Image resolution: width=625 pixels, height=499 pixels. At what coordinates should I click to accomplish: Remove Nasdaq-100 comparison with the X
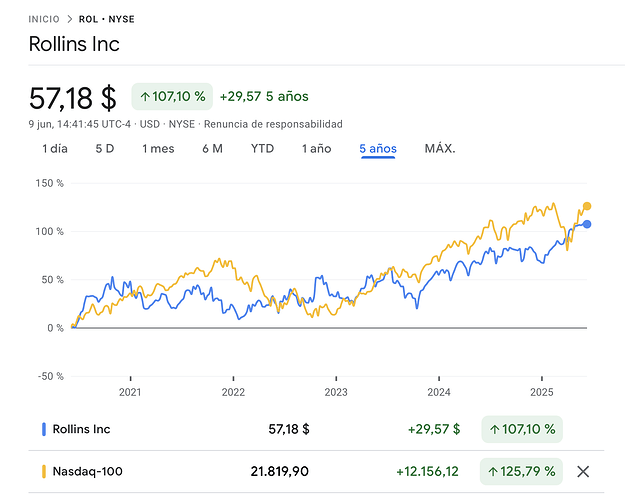click(x=583, y=472)
